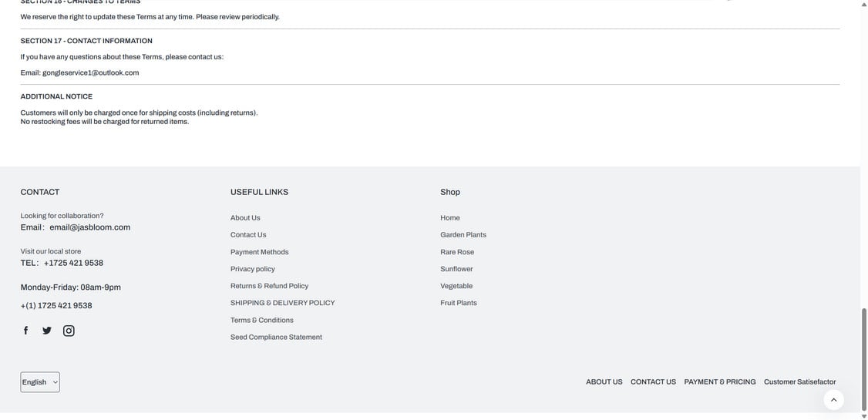Click the ADDITIONAL NOTICE heading

point(56,96)
